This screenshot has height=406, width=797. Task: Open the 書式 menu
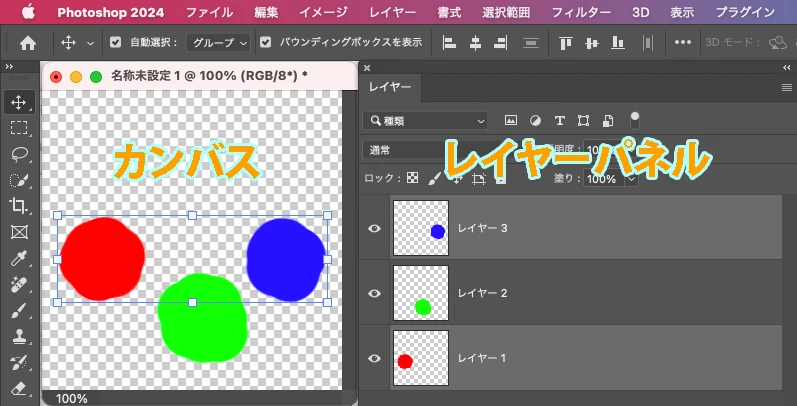[x=449, y=12]
